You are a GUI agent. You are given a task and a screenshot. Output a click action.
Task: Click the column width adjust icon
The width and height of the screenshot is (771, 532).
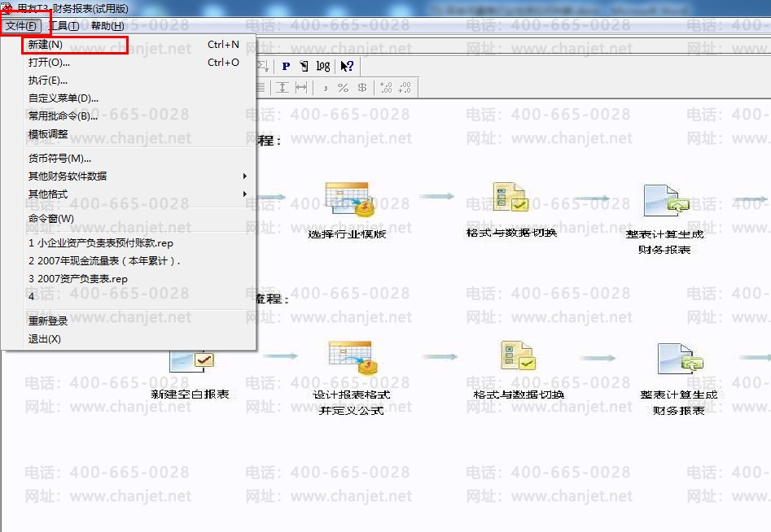(x=301, y=88)
